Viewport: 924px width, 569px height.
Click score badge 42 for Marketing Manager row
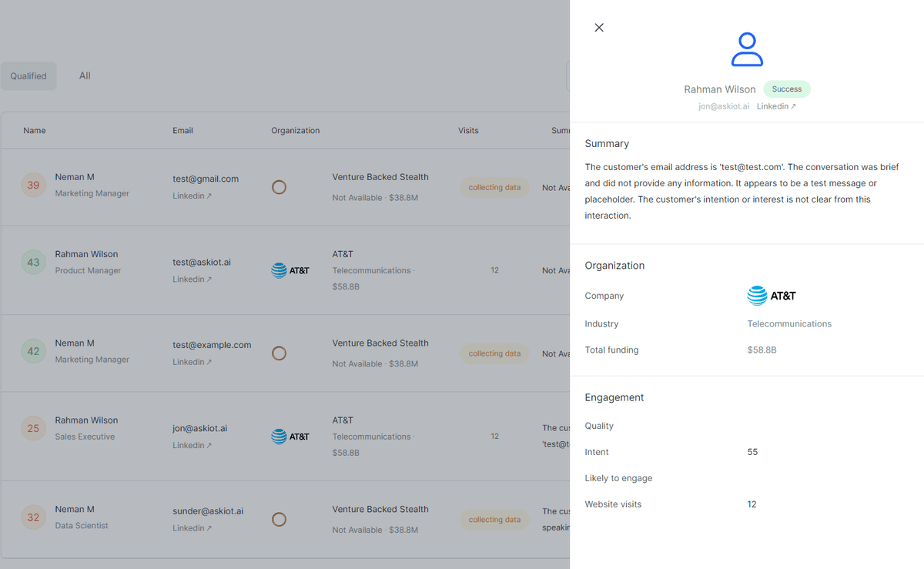tap(33, 351)
